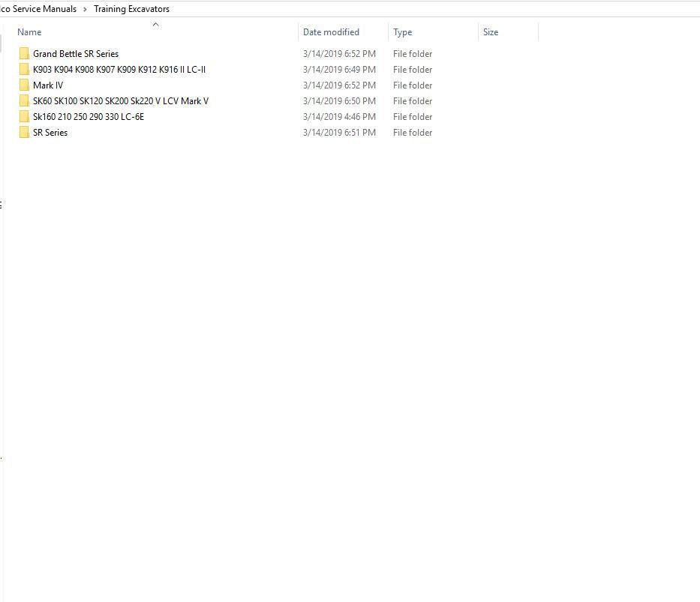This screenshot has width=700, height=602.
Task: Select the SK60 SK100 SK120 folder icon
Action: [x=25, y=101]
